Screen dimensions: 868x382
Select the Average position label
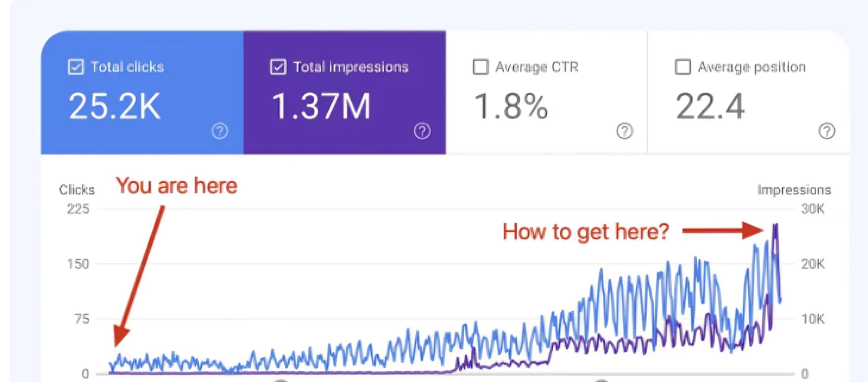(x=752, y=68)
